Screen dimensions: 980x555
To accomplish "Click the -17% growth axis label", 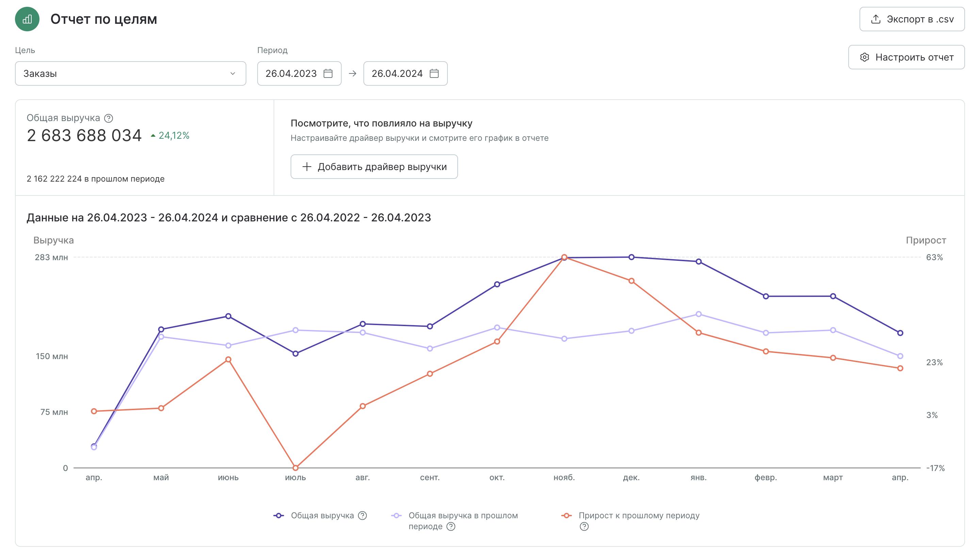I will 935,468.
